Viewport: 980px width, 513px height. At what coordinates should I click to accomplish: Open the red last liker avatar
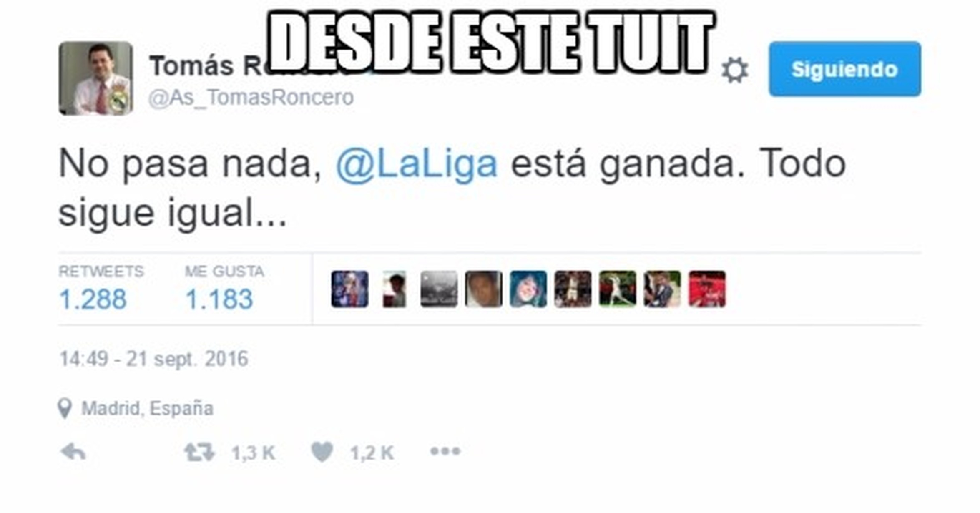coord(707,289)
